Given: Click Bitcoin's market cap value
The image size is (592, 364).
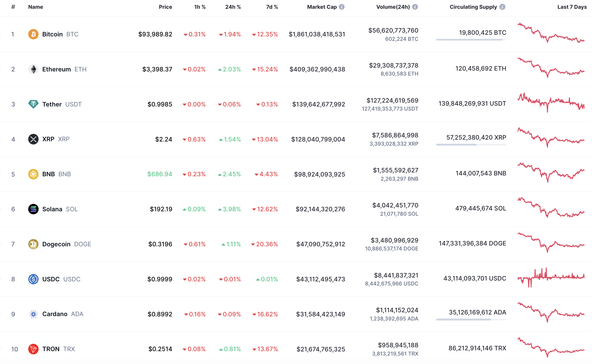Looking at the screenshot, I should click(x=317, y=34).
